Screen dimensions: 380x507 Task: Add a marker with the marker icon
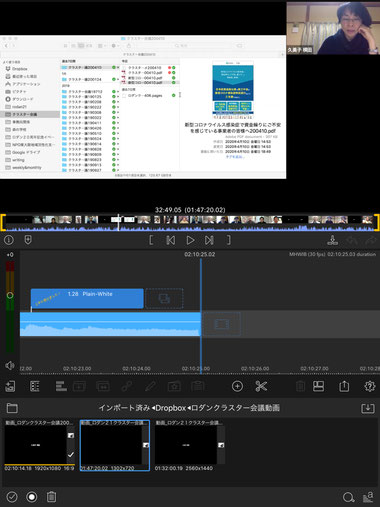pos(28,240)
